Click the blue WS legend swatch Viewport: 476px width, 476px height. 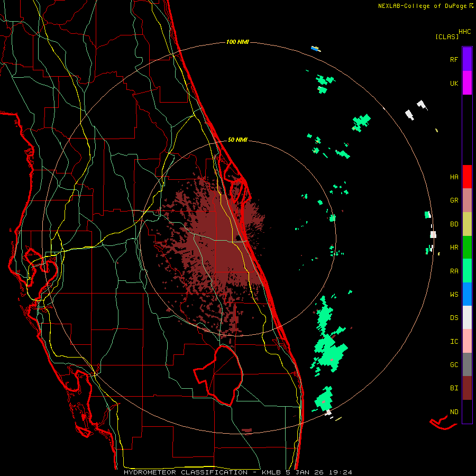pyautogui.click(x=467, y=294)
